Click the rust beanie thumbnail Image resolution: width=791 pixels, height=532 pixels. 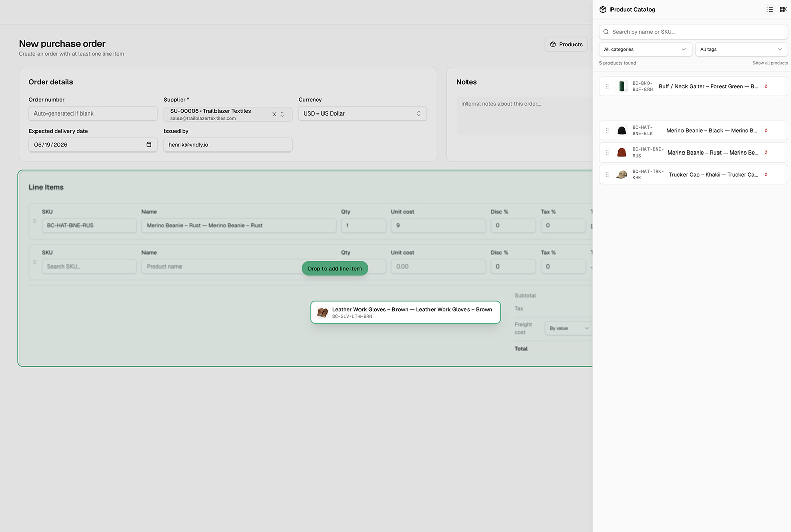click(x=622, y=153)
